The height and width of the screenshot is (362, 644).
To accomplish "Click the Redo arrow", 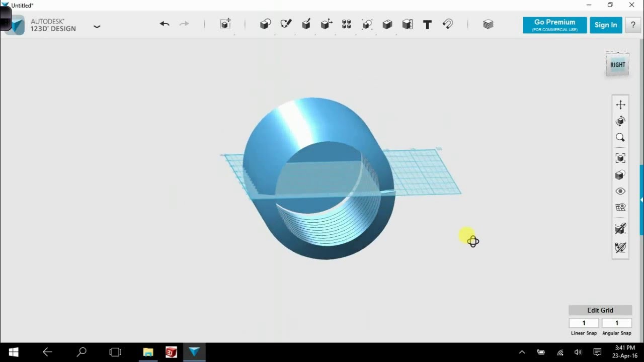I will point(185,24).
